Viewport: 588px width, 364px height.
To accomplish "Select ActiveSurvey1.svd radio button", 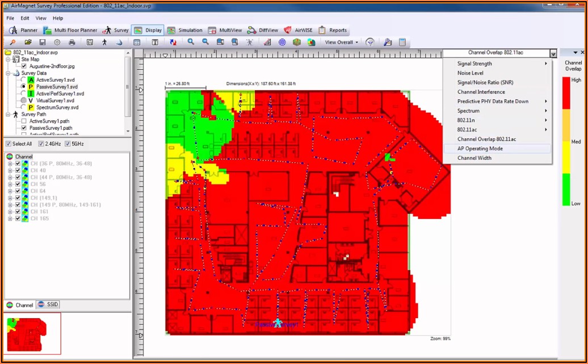I will click(23, 80).
